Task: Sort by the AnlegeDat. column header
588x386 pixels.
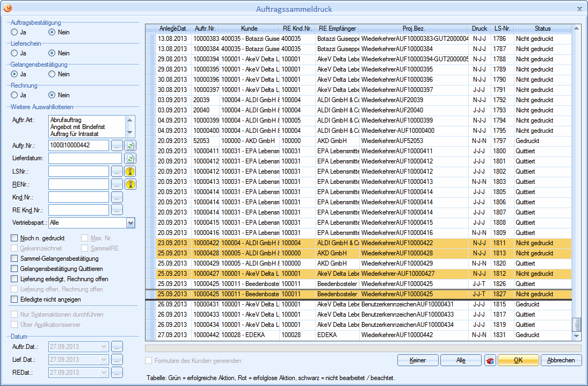Action: pos(173,28)
